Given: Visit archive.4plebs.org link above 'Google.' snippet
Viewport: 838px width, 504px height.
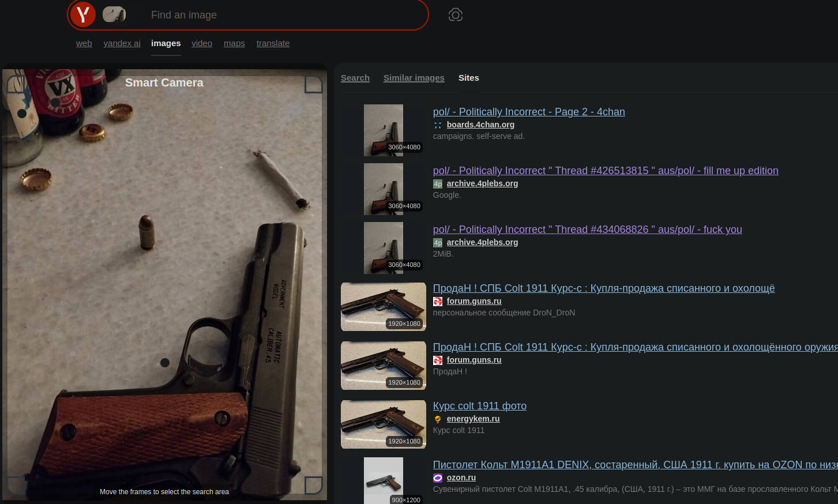Looking at the screenshot, I should (482, 183).
